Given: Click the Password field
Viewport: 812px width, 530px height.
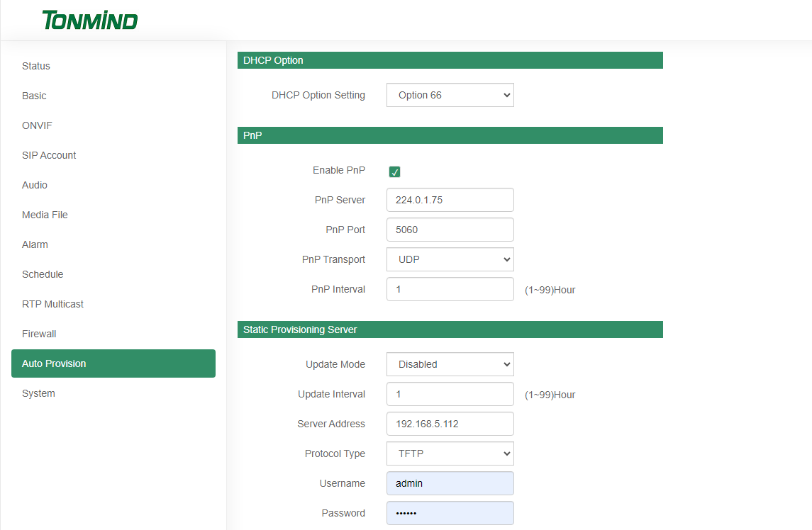Looking at the screenshot, I should [x=450, y=513].
